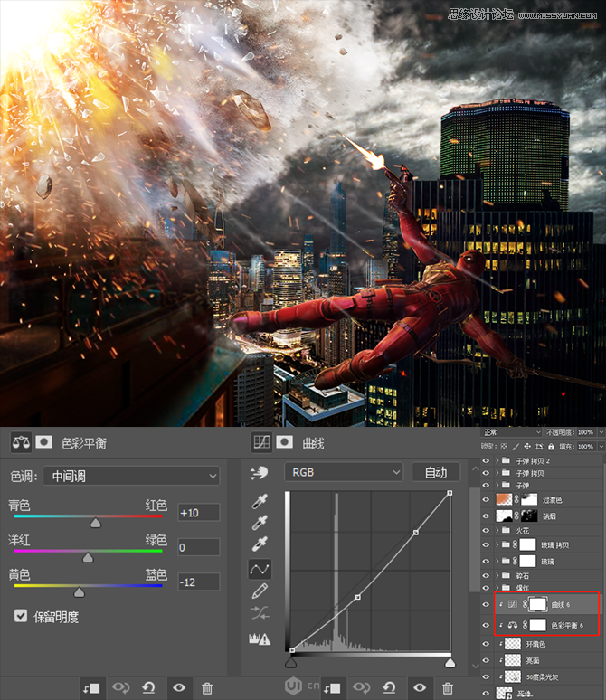
Task: Click the Color Balance adjustment icon in properties header
Action: click(x=21, y=442)
